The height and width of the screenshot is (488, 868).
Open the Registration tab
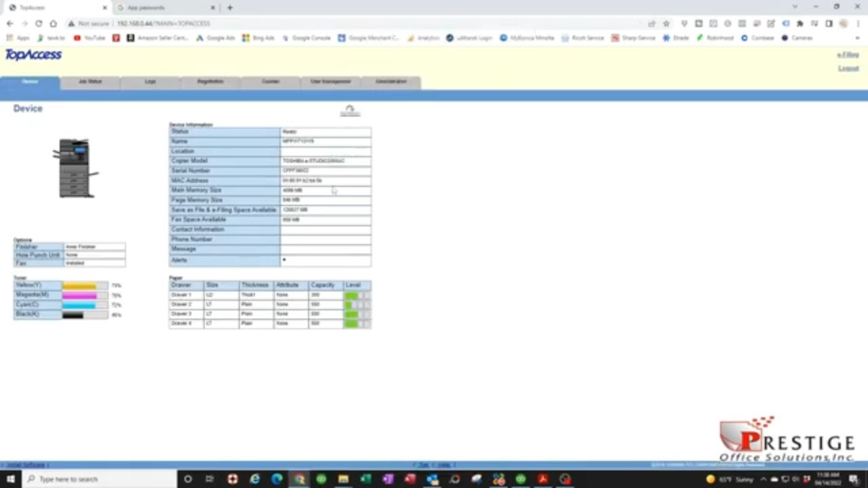coord(210,82)
